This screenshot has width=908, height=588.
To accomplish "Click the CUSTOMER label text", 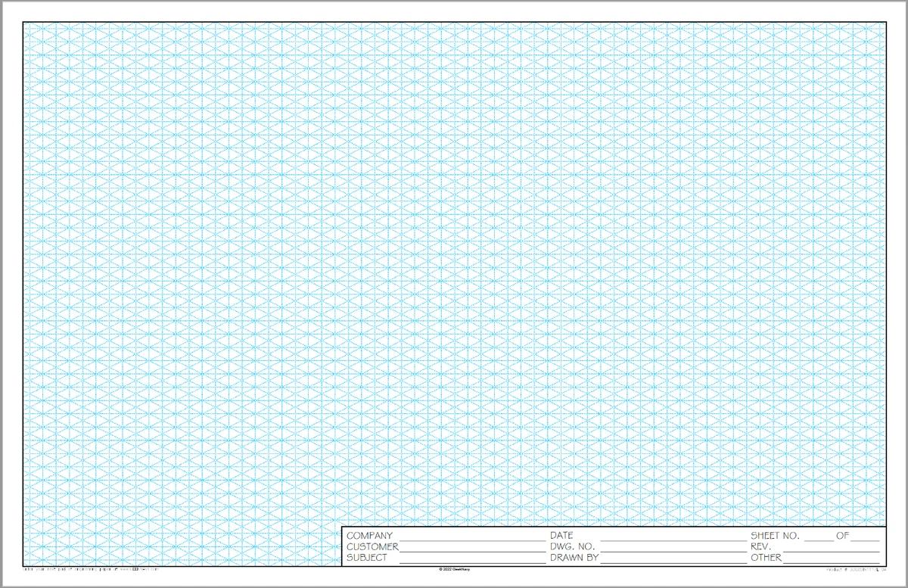I will pos(372,546).
